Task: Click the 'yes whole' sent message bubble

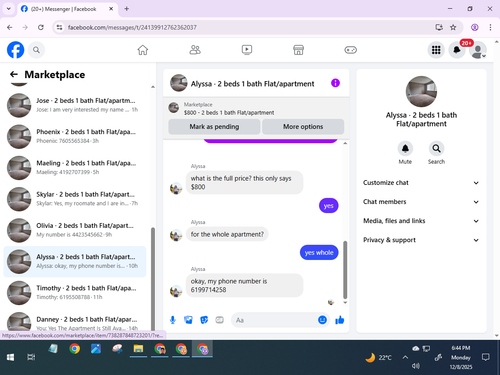Action: [319, 253]
